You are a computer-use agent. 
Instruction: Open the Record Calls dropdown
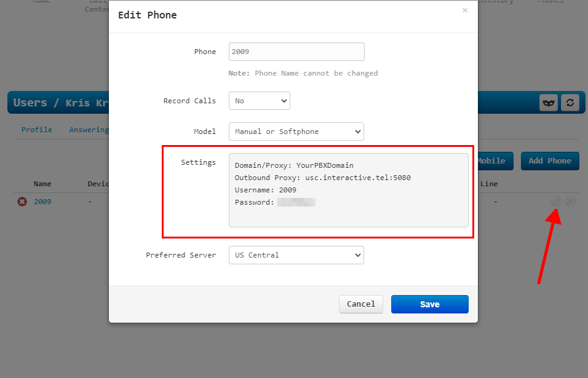pyautogui.click(x=259, y=101)
